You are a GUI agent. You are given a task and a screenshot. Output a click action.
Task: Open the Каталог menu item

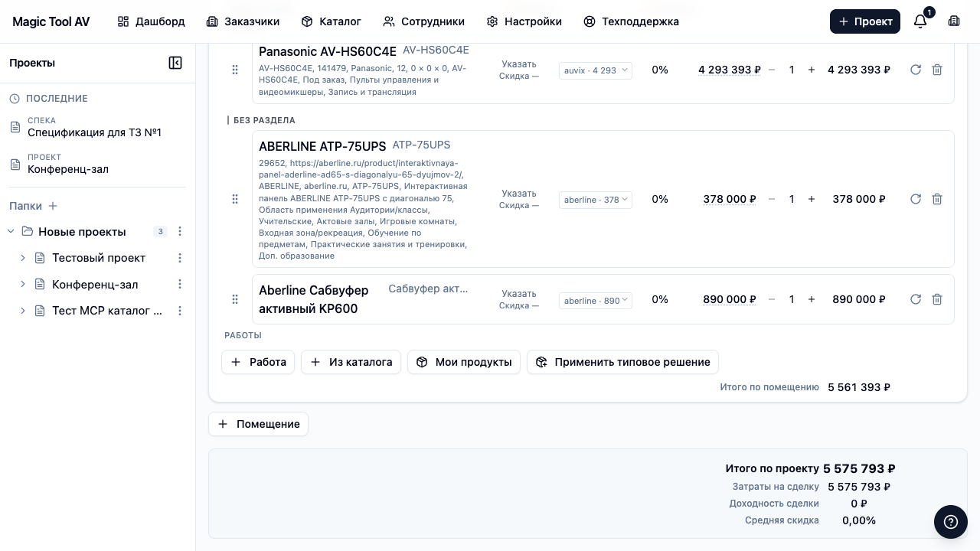click(x=331, y=21)
